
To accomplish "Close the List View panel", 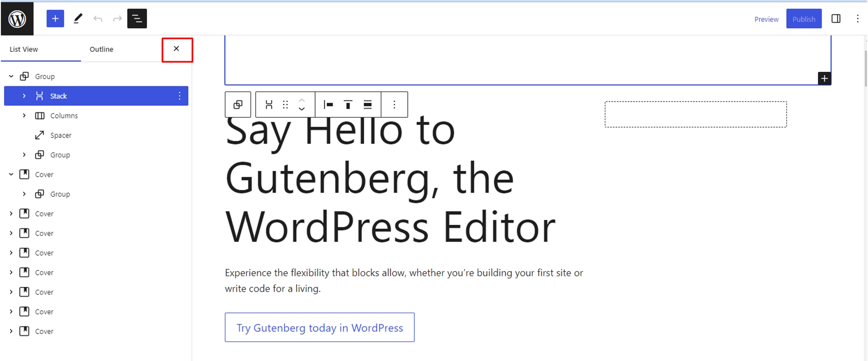I will point(177,49).
